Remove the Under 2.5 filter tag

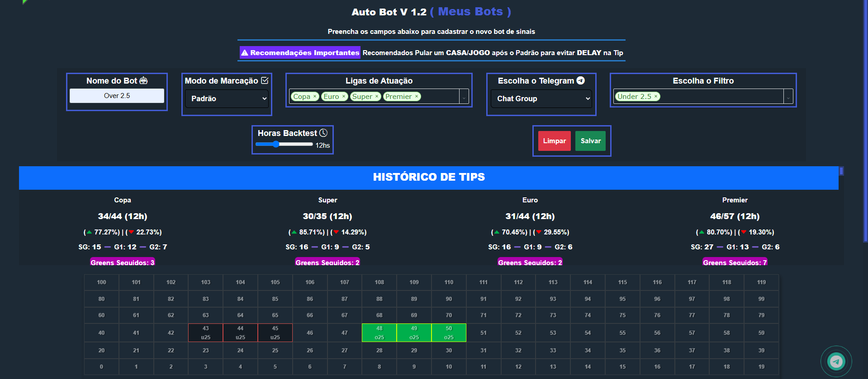click(656, 96)
